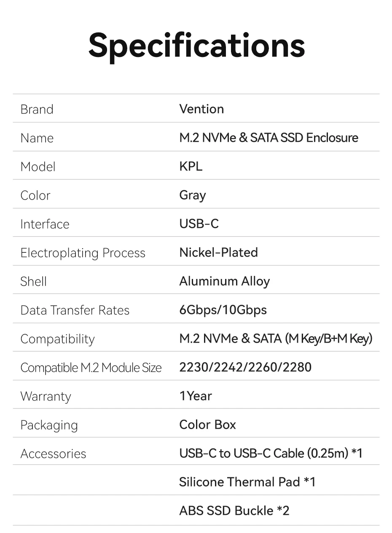This screenshot has height=533, width=392.
Task: Click the Electroplating Process label
Action: (x=83, y=253)
